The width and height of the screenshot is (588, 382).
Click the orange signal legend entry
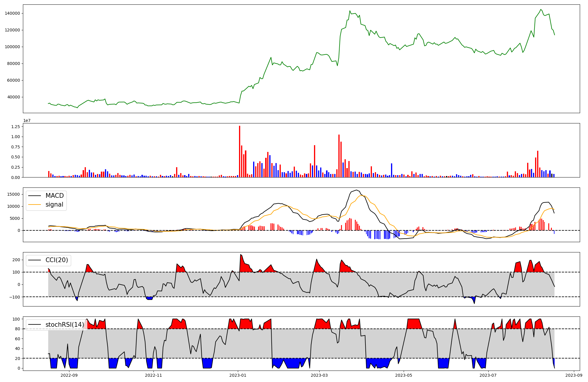[54, 205]
